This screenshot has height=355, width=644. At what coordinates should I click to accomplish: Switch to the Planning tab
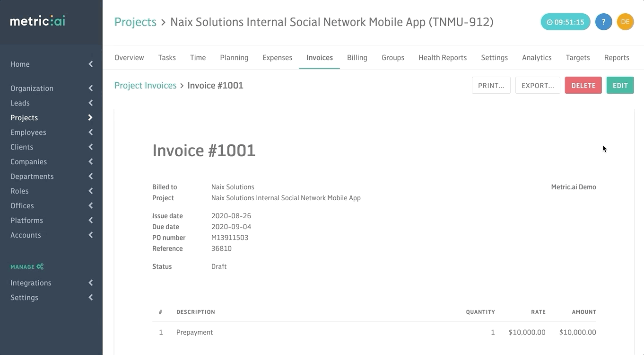pos(234,57)
